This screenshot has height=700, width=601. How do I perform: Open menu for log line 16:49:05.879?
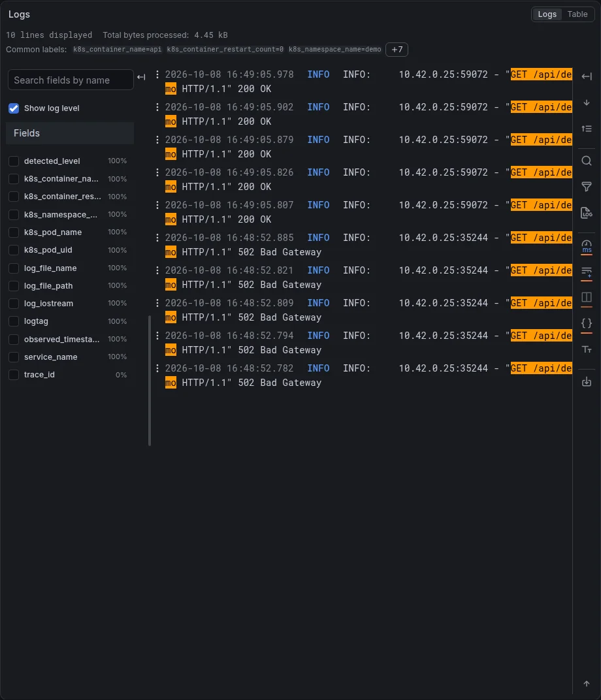(157, 140)
